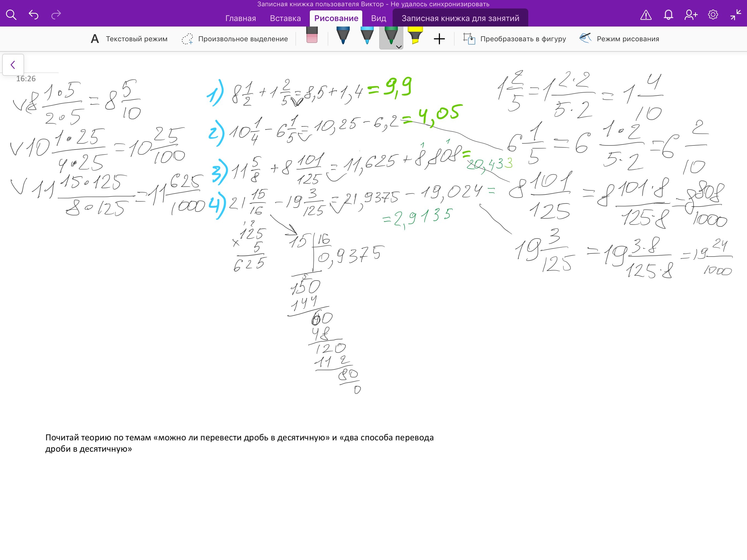Open notifications bell

(668, 15)
